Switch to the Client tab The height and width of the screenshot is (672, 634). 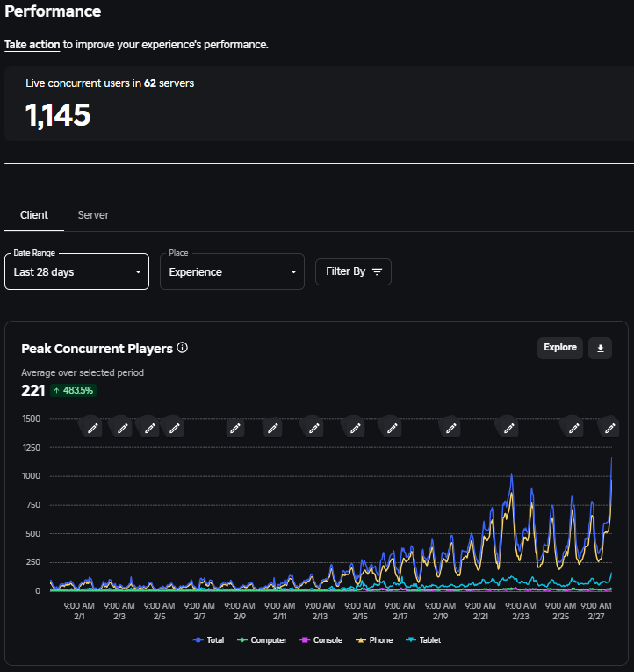(x=34, y=215)
